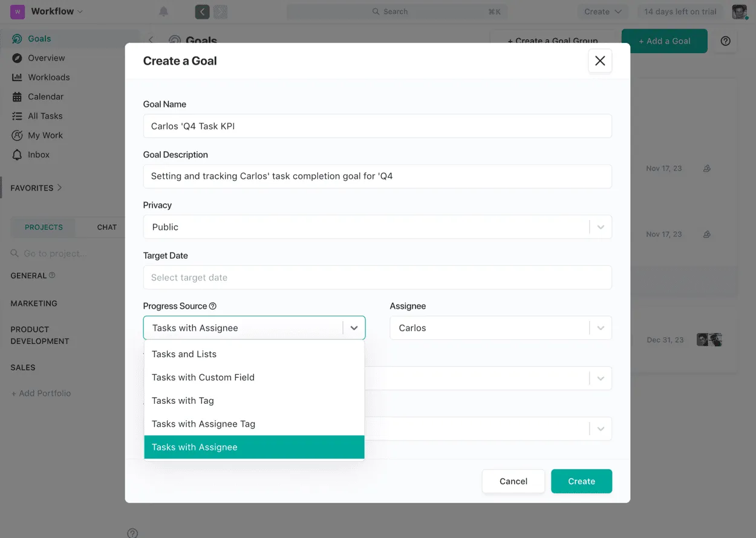Collapse the Progress Source dropdown
This screenshot has height=538, width=756.
click(354, 328)
